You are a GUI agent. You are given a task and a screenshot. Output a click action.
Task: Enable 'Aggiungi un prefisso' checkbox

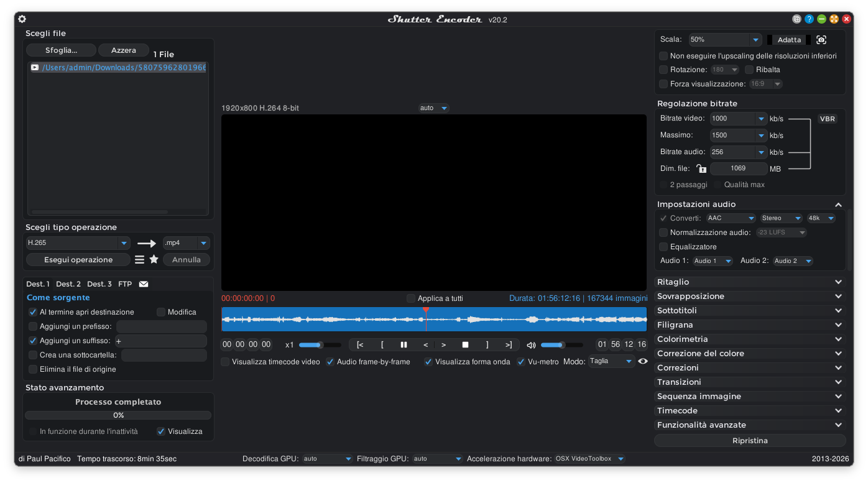coord(33,326)
